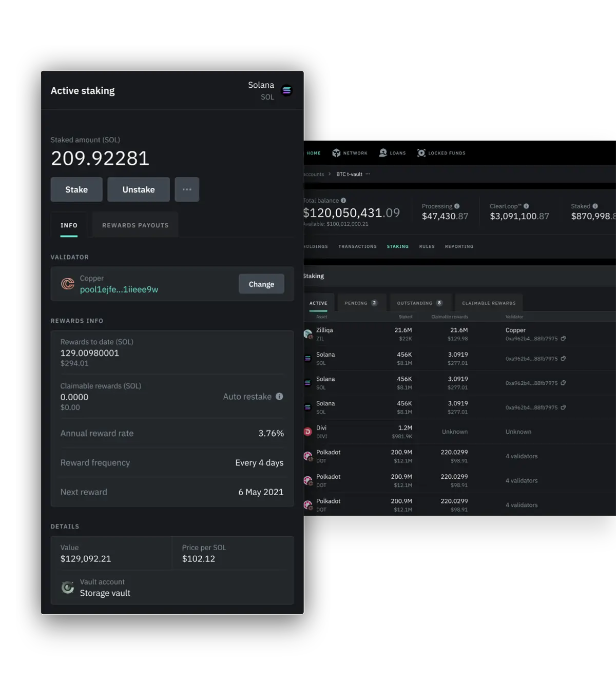
Task: Select the Zilliqa row in staking table
Action: pyautogui.click(x=459, y=334)
